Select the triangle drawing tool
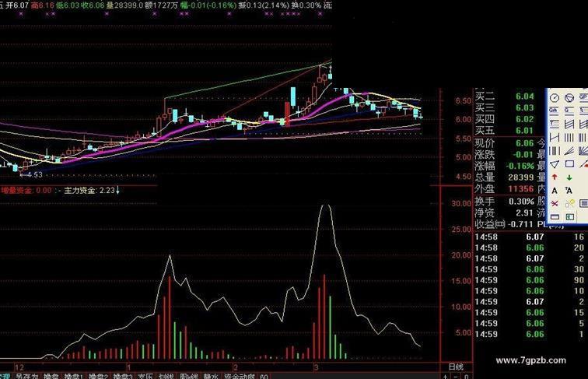 (x=555, y=164)
